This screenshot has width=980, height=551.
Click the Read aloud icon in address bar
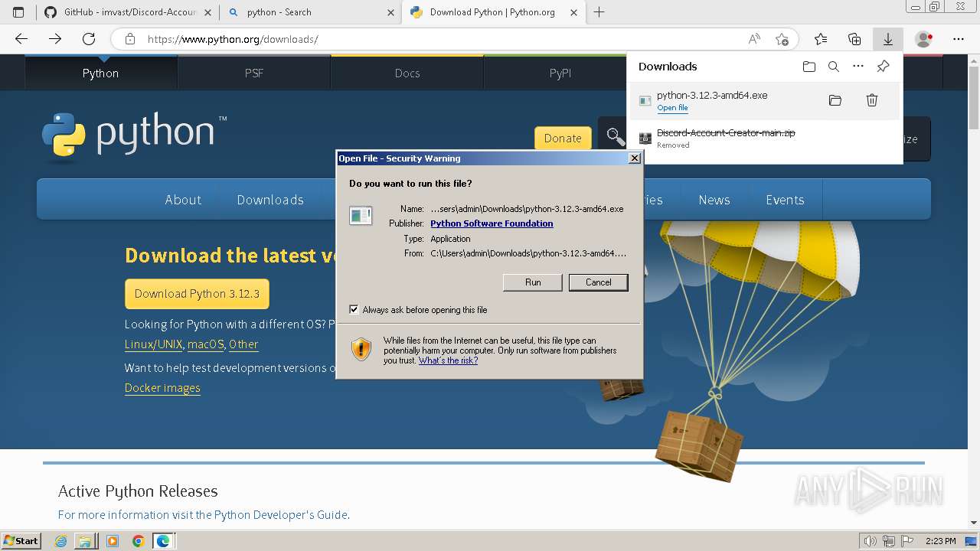coord(754,39)
